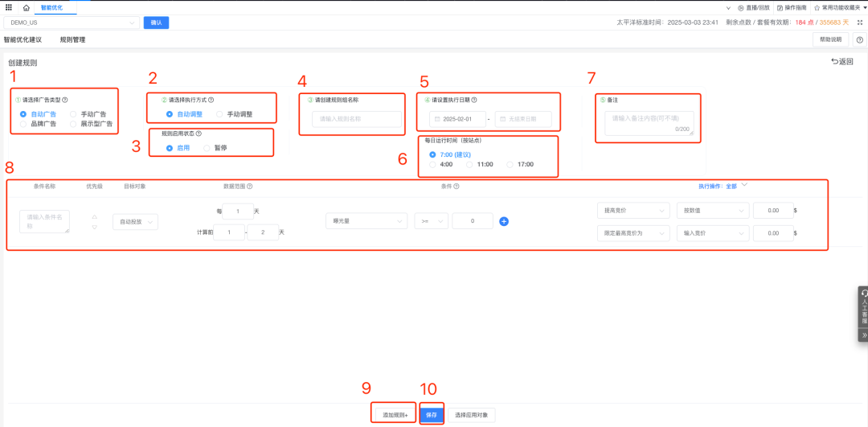Viewport: 868px width, 427px height.
Task: Open the 人工客服 support headset widget
Action: (x=863, y=307)
